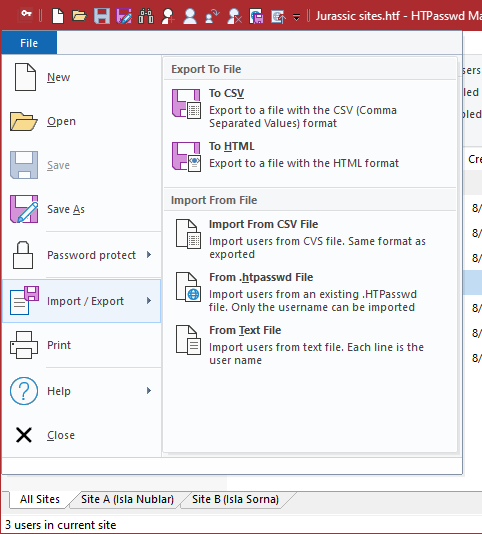
Task: Click the add user icon with green plus
Action: (168, 16)
